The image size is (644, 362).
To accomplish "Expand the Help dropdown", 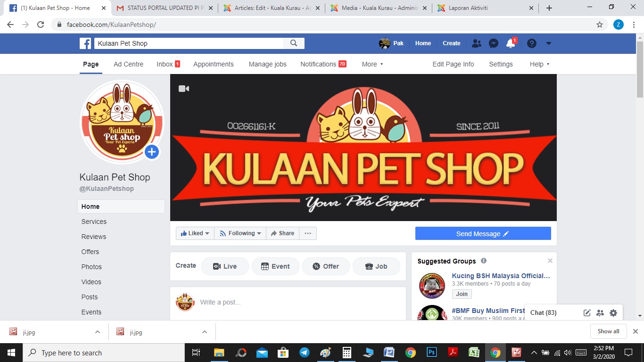I will (539, 64).
